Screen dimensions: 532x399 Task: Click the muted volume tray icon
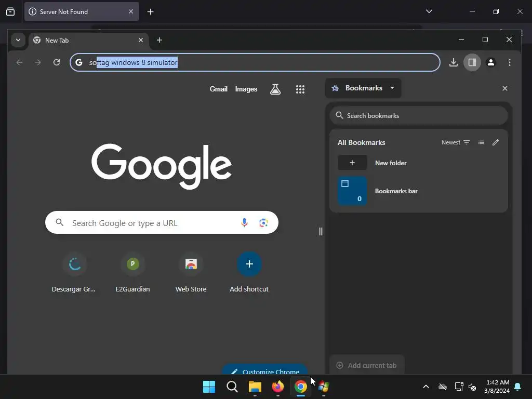472,387
